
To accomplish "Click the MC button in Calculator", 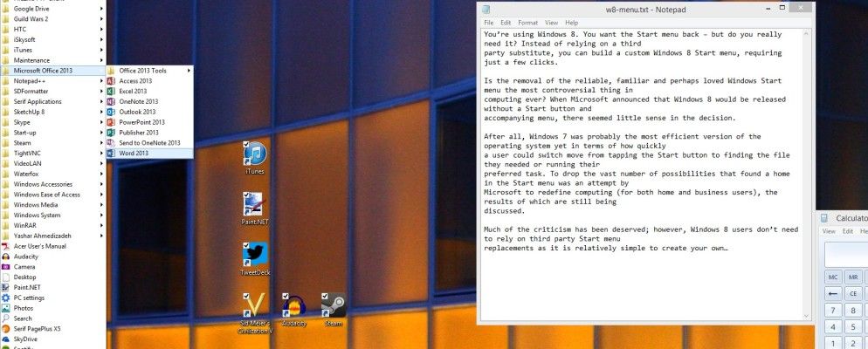I will point(833,277).
